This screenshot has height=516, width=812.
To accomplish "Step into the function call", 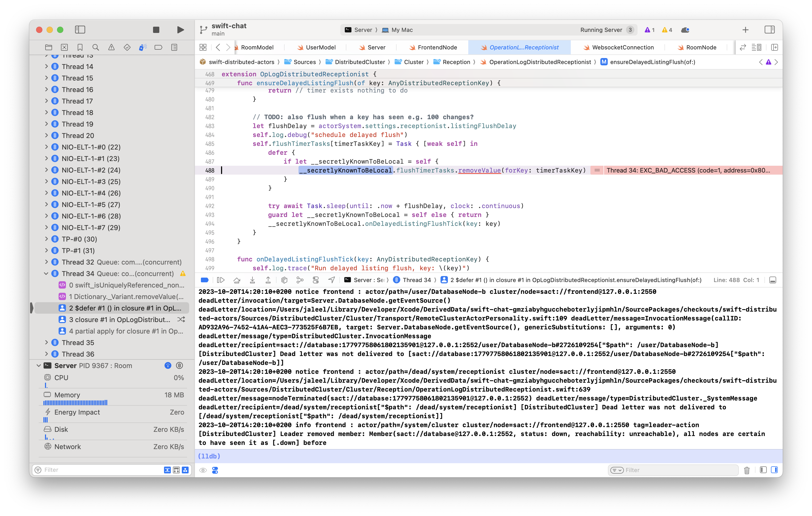I will [x=252, y=280].
